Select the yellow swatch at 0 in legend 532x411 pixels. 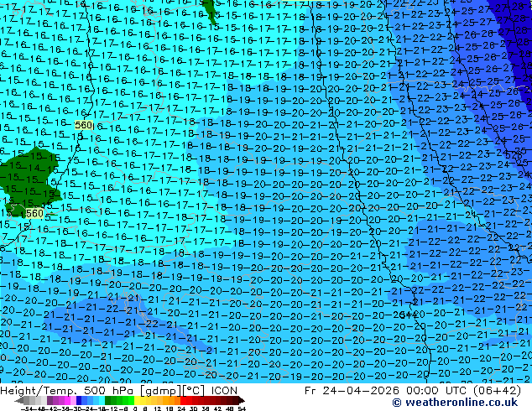(137, 400)
